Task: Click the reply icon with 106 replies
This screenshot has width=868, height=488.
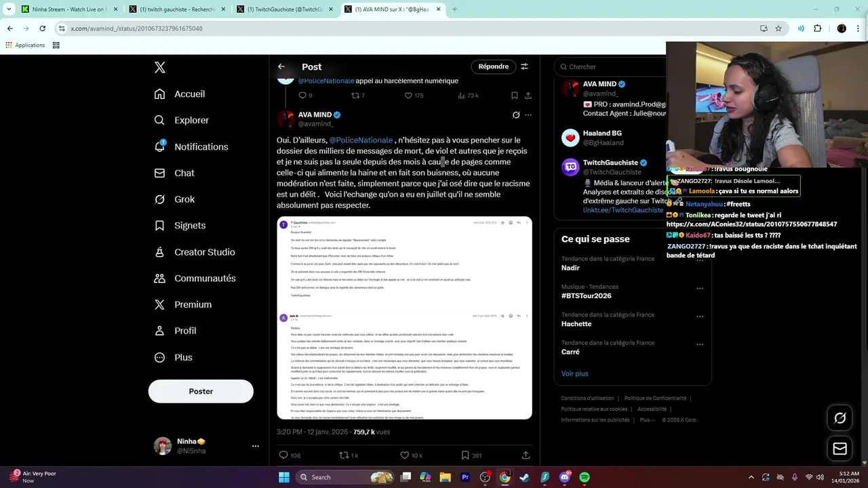Action: (283, 455)
